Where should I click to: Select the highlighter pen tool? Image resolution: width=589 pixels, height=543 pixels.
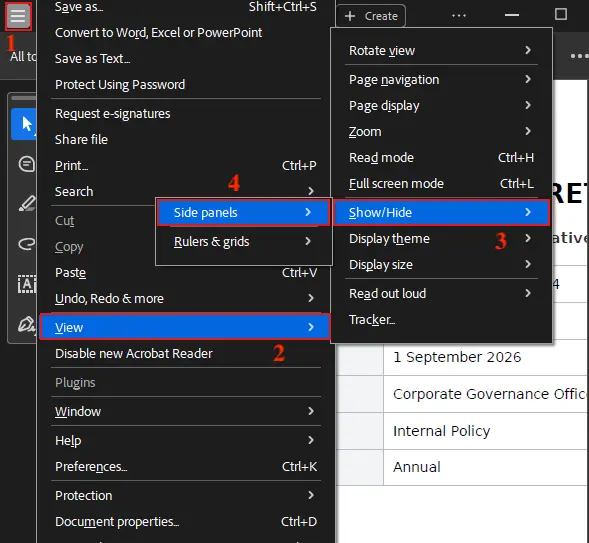(x=27, y=203)
